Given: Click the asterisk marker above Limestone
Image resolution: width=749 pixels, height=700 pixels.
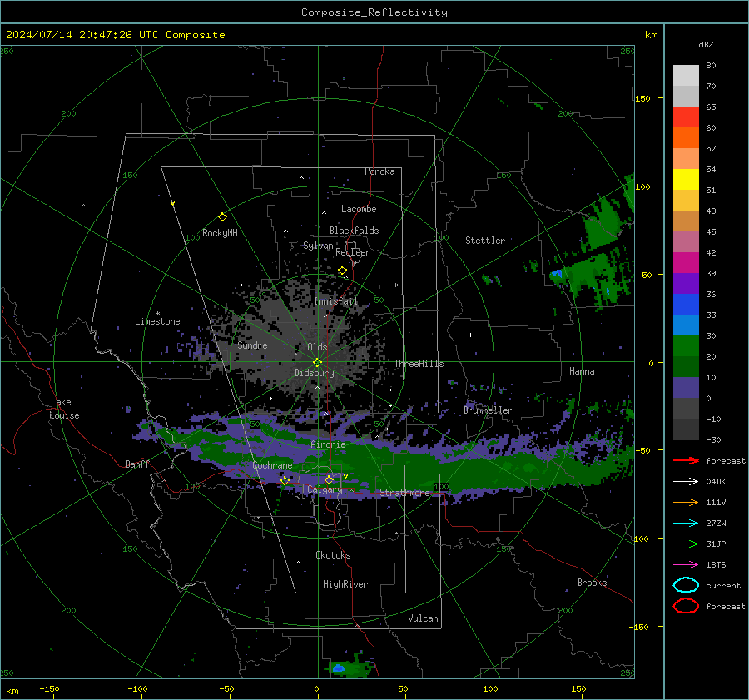Looking at the screenshot, I should pyautogui.click(x=157, y=314).
